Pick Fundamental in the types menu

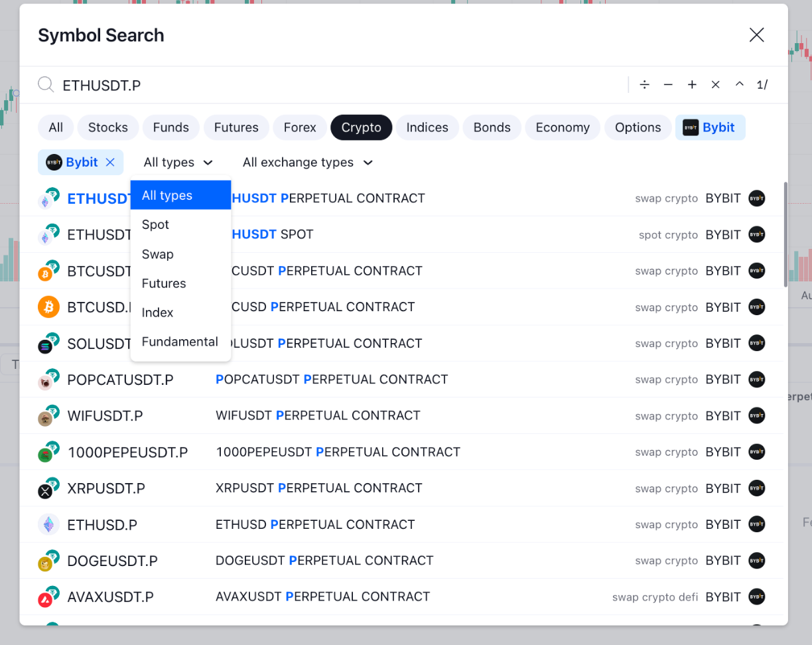click(x=179, y=342)
